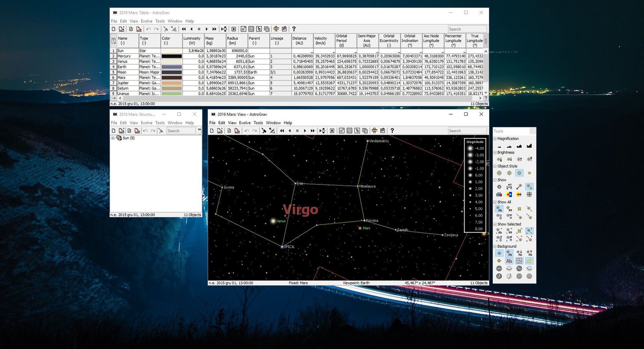Toggle Show All labels Ab icon

click(x=499, y=209)
